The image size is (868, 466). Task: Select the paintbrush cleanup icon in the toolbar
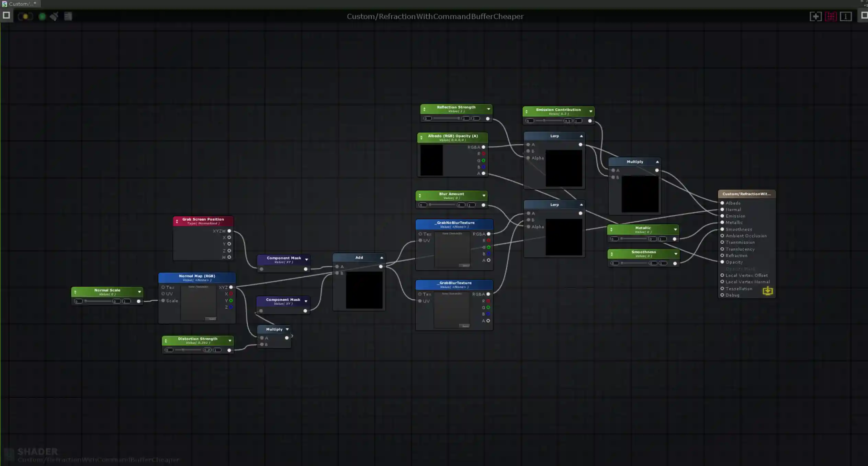click(x=54, y=16)
